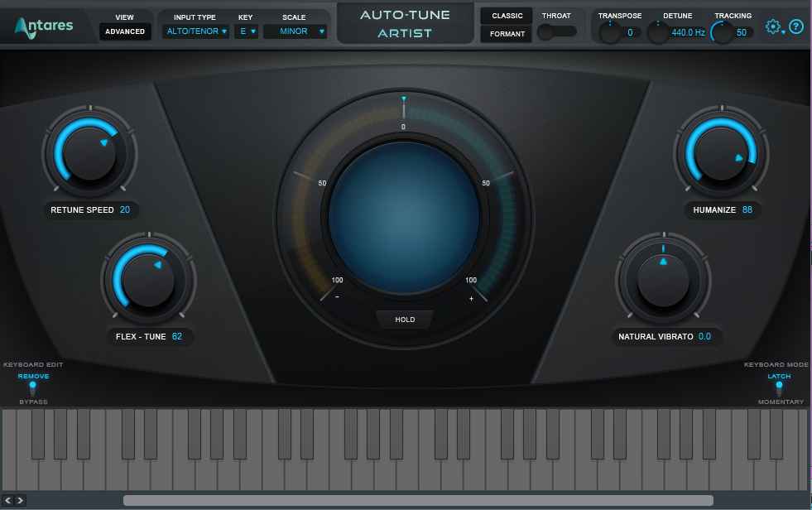Switch view to Advanced
The width and height of the screenshot is (812, 510).
click(x=125, y=31)
